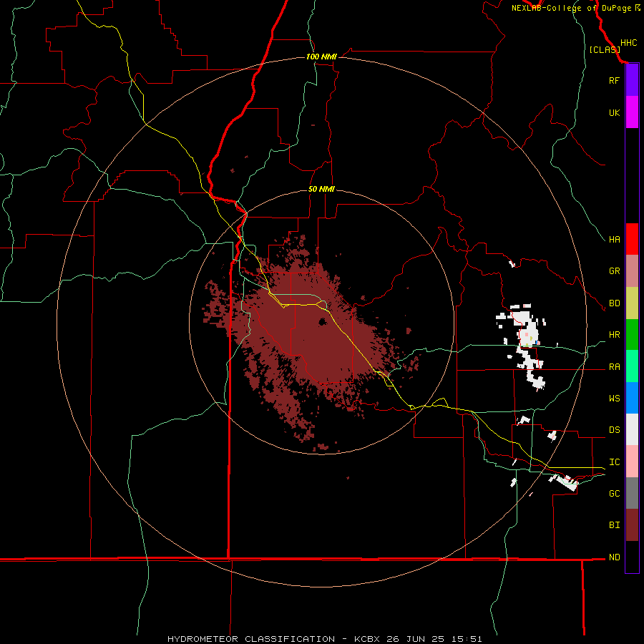Select the GR legend color block
Viewport: 644px width, 644px height.
(632, 271)
